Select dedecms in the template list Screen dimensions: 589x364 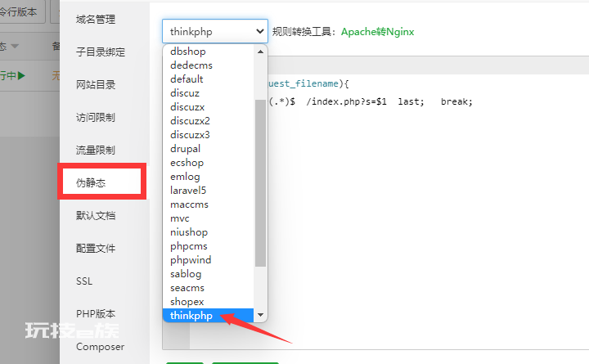(209, 65)
